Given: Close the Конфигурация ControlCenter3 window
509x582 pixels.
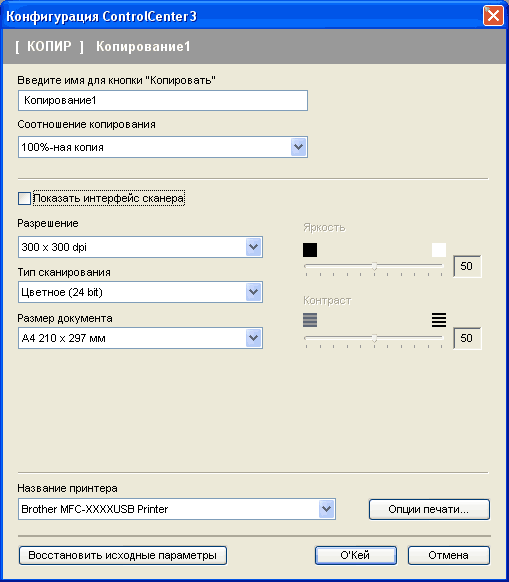Looking at the screenshot, I should pos(493,16).
